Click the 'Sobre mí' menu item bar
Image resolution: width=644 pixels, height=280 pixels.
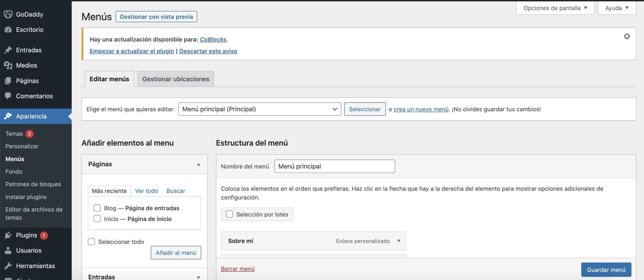coord(313,241)
